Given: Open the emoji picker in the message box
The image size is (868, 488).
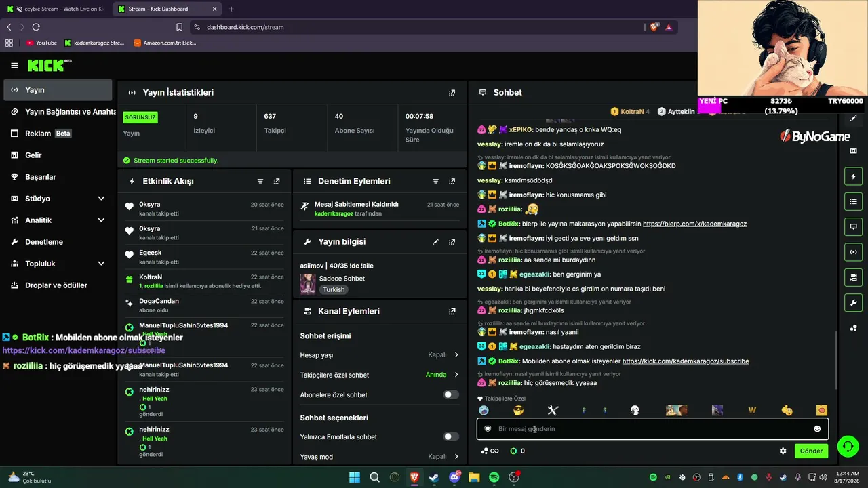Looking at the screenshot, I should [817, 428].
